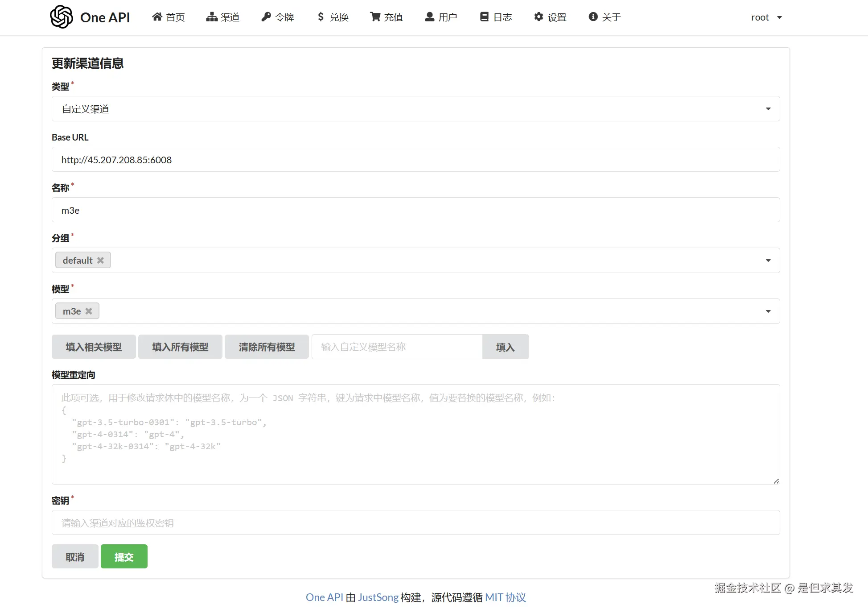The width and height of the screenshot is (868, 609).
Task: Open the 模型 model dropdown arrow
Action: 768,311
